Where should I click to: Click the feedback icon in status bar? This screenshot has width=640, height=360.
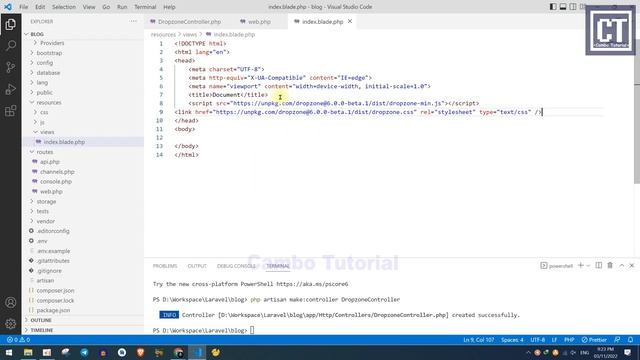click(x=618, y=340)
